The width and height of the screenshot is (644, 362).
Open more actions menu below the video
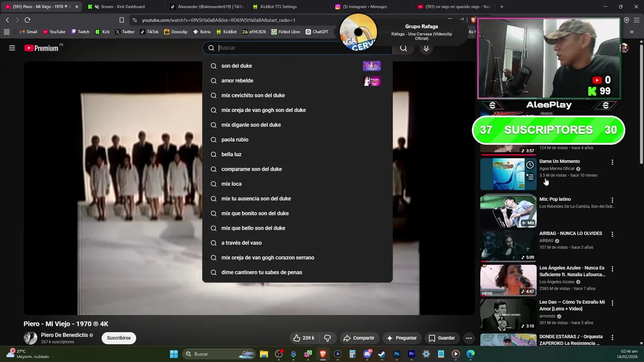click(x=468, y=338)
